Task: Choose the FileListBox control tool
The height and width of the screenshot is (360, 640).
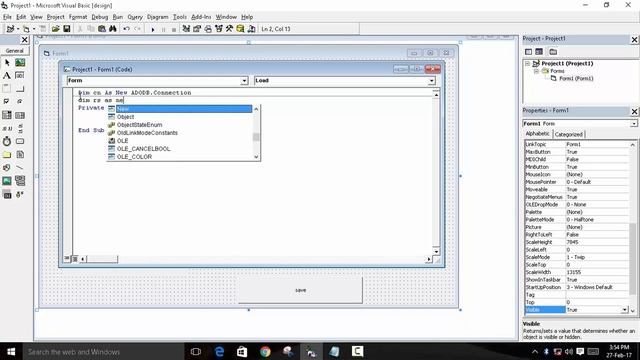Action: pos(20,155)
